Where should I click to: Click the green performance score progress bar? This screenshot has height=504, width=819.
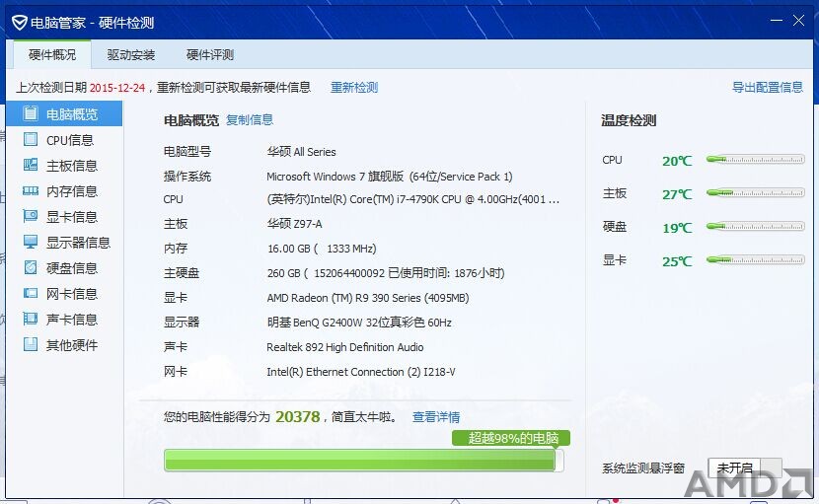[363, 461]
